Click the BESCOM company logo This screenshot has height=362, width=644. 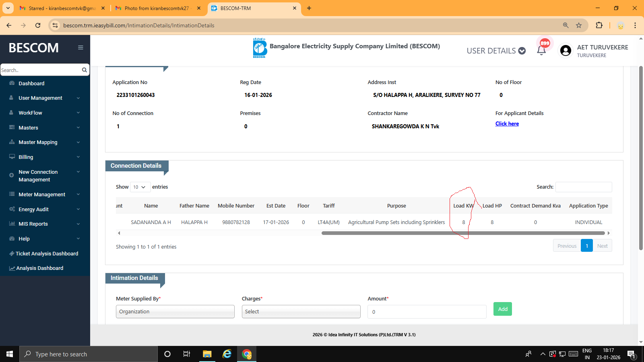[x=260, y=48]
